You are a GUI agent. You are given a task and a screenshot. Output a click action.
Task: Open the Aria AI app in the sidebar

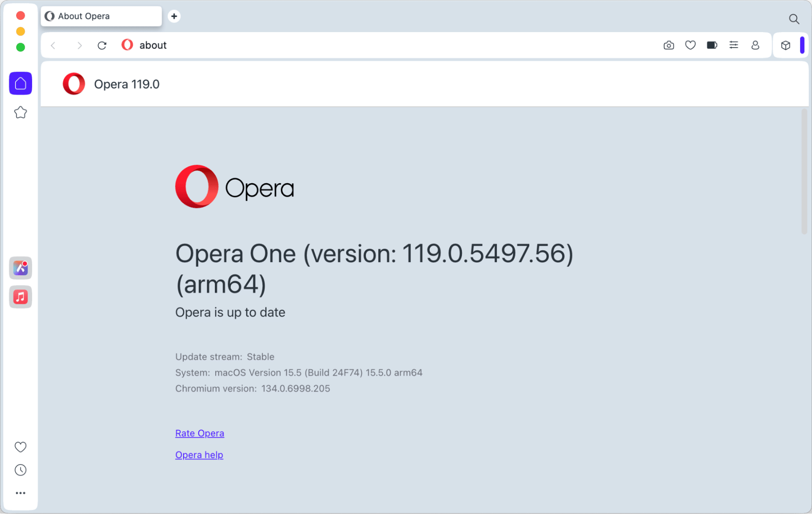pos(20,268)
